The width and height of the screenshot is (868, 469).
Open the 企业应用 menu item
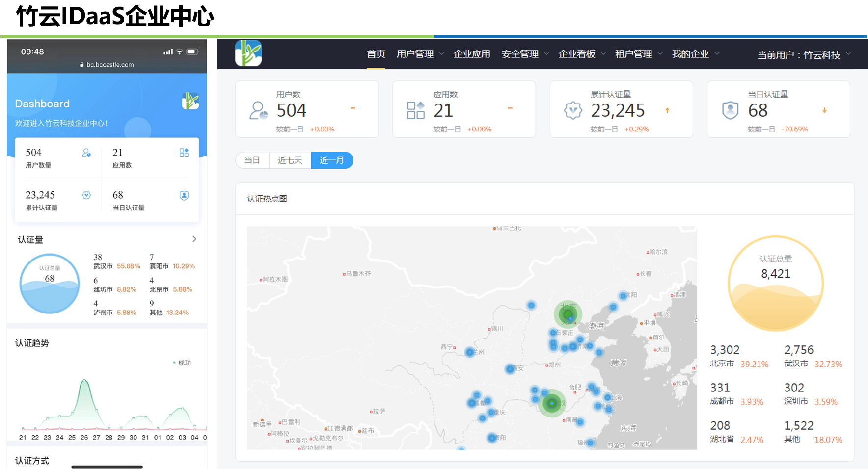pos(472,54)
